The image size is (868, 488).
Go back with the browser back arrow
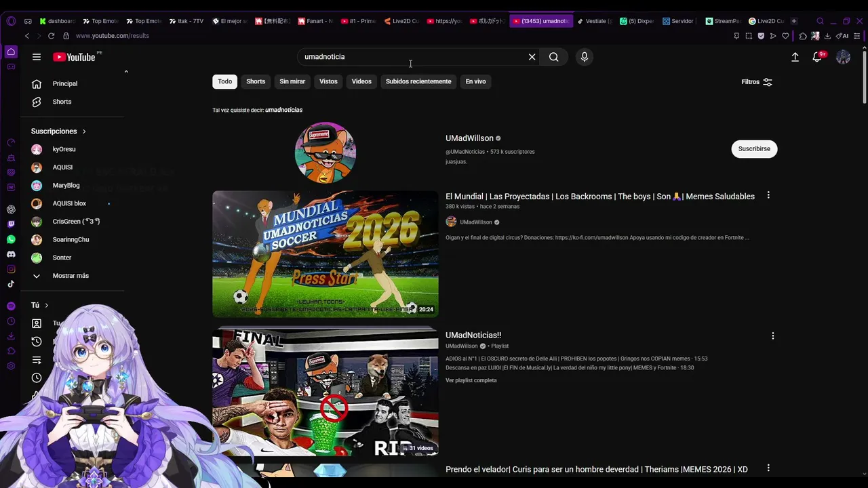27,36
